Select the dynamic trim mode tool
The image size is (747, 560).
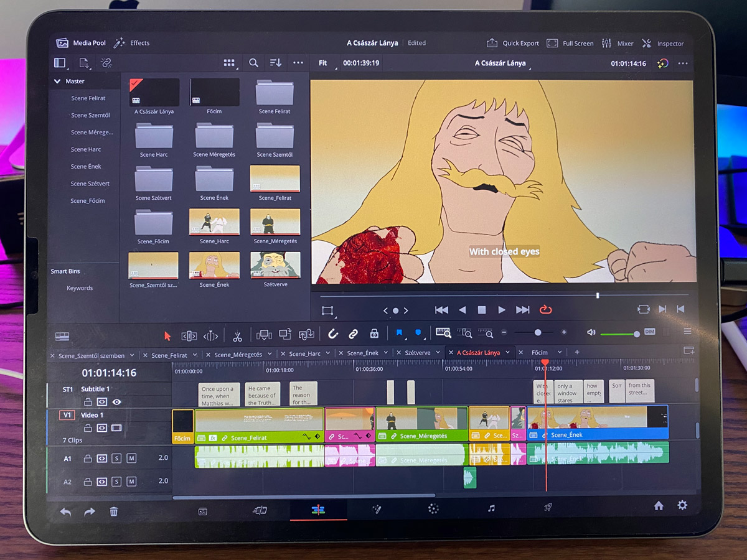coord(210,336)
